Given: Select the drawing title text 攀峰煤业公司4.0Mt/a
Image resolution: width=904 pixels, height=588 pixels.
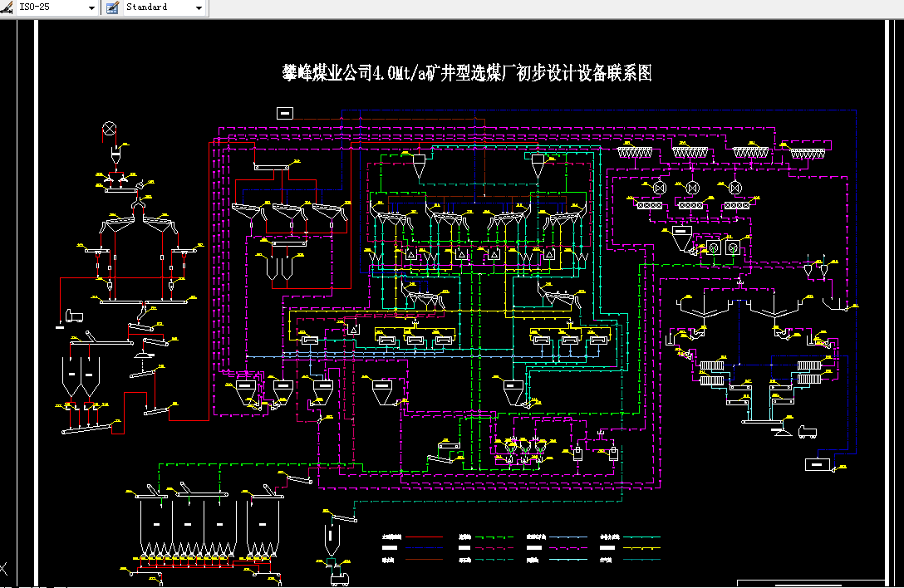Looking at the screenshot, I should click(x=353, y=73).
